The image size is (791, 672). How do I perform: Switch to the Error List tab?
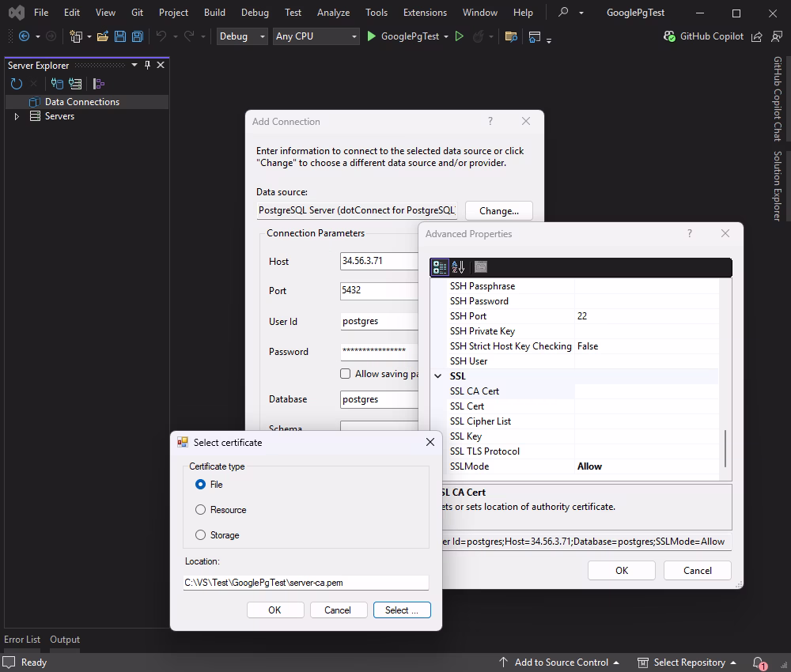pos(22,640)
